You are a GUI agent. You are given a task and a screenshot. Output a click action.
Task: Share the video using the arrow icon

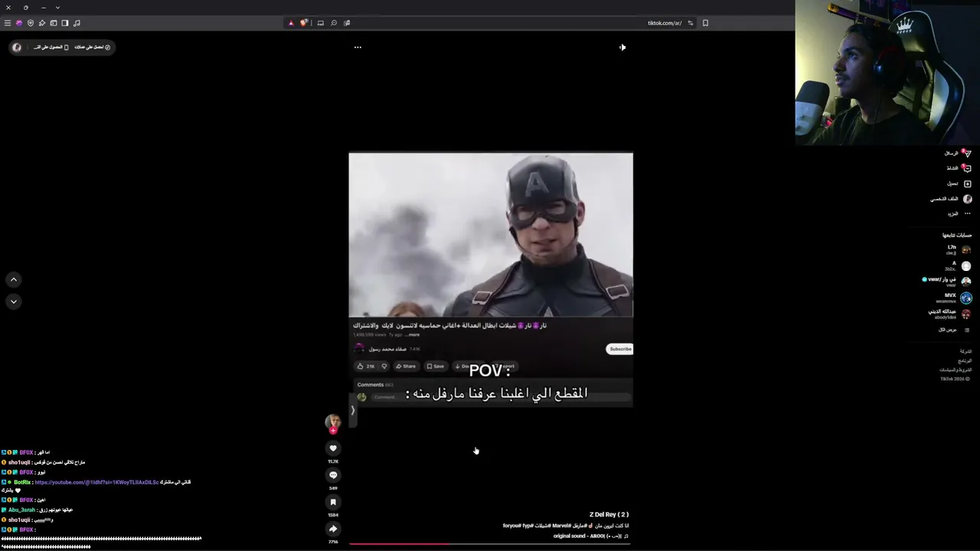tap(333, 529)
